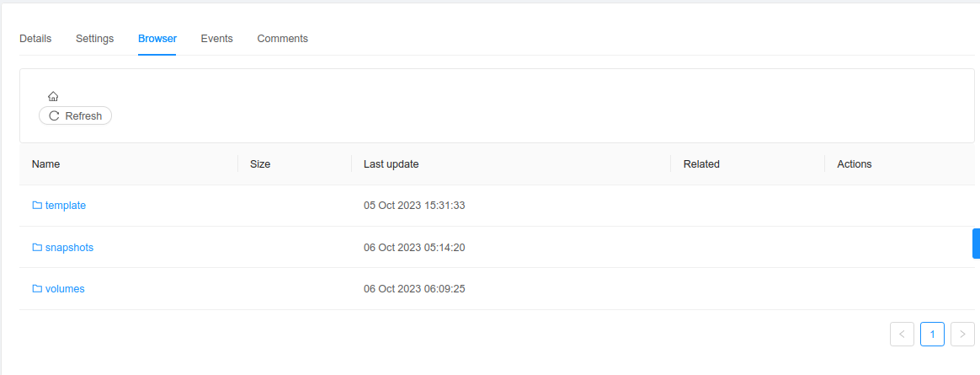Switch to the Settings tab
Screen dimensions: 980x375
(94, 39)
